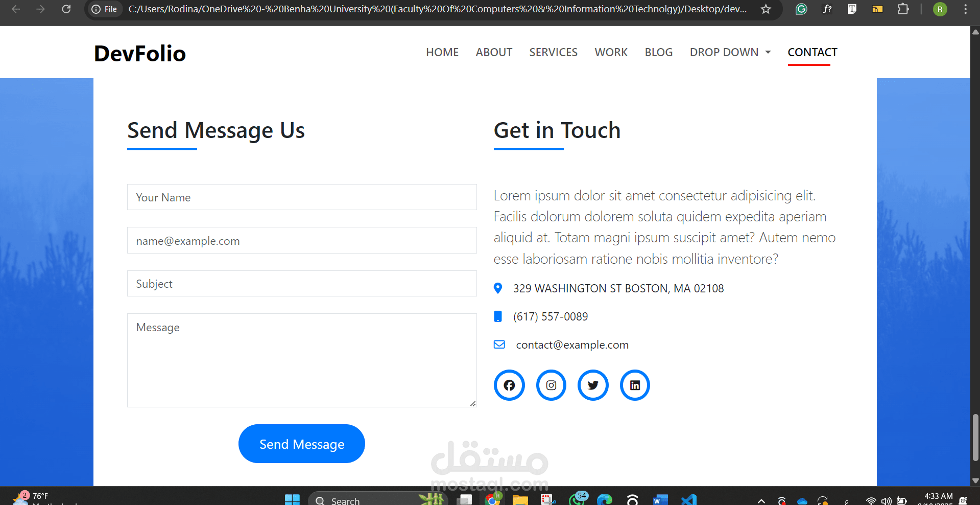The height and width of the screenshot is (505, 980).
Task: Focus the Message text area
Action: (x=302, y=360)
